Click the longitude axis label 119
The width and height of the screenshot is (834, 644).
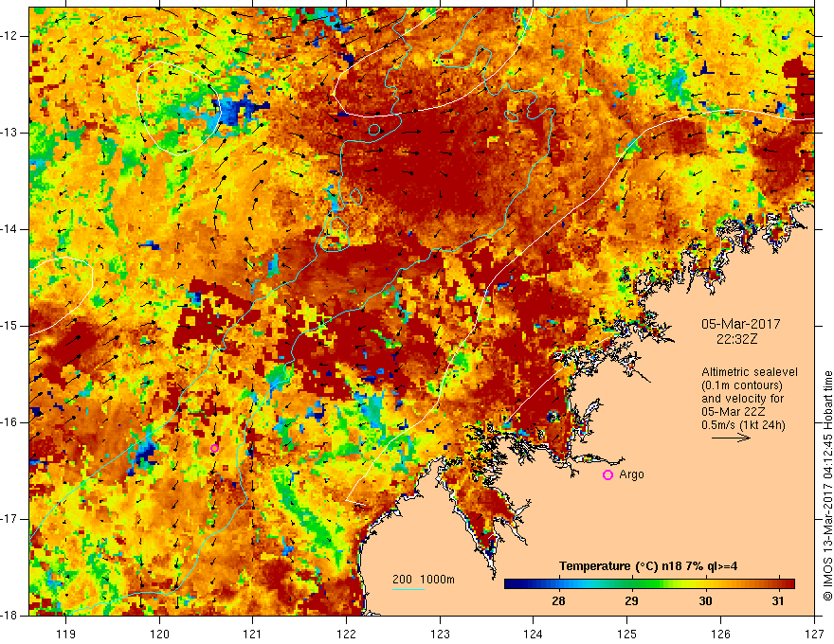coord(66,634)
